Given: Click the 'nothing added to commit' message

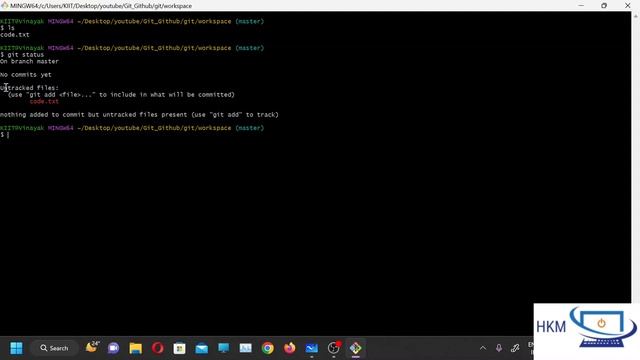Looking at the screenshot, I should click(x=139, y=115).
